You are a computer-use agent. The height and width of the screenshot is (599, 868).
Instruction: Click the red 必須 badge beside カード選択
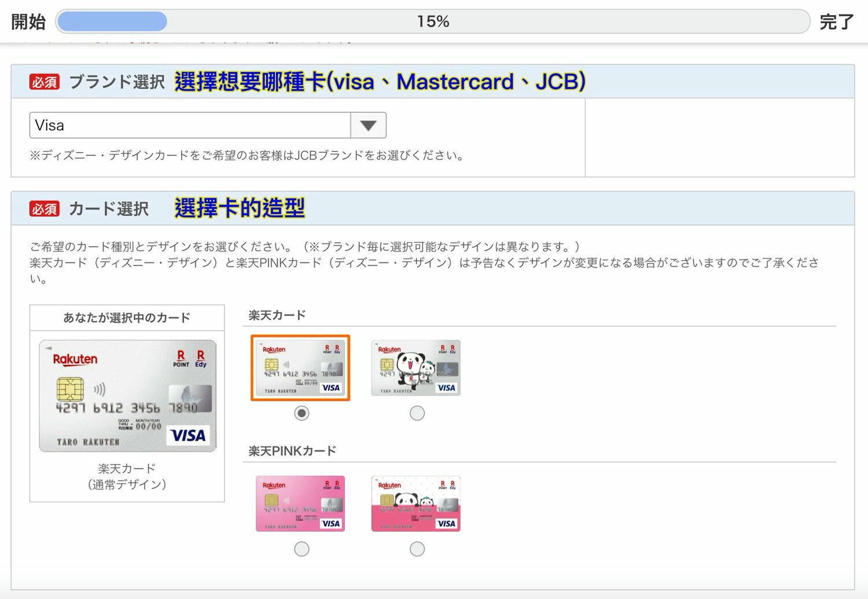click(44, 209)
